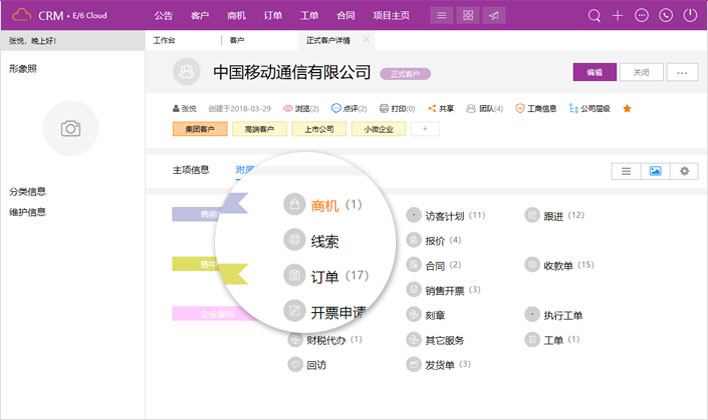Open the search icon in top bar
Screen dimensions: 708x420
coord(594,16)
